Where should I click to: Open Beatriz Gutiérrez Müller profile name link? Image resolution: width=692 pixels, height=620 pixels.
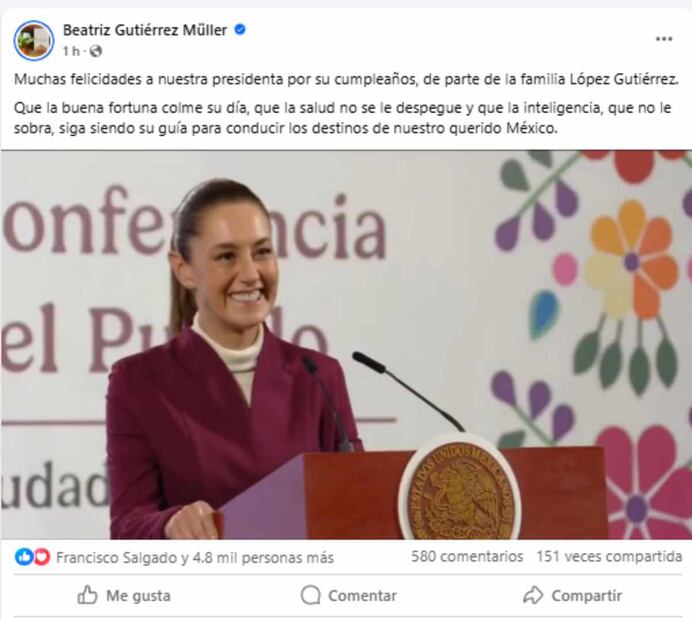point(145,30)
